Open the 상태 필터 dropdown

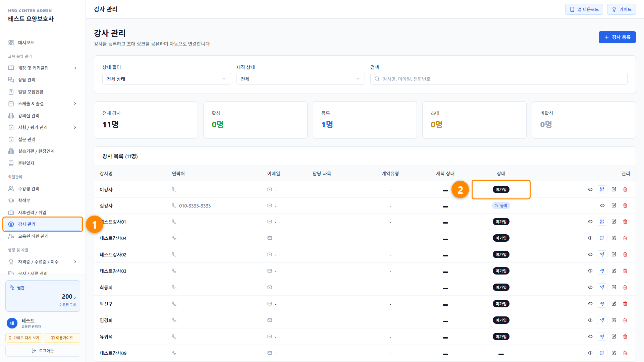[166, 79]
